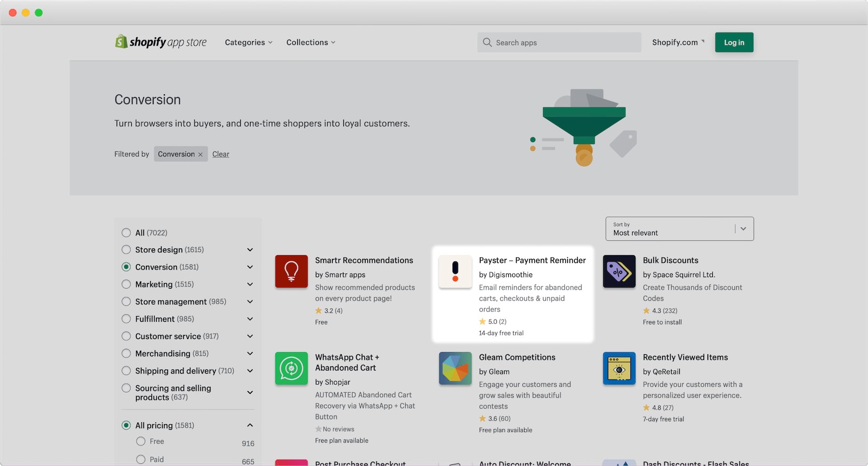868x466 pixels.
Task: Open the Gleam Competitions app icon
Action: (455, 368)
